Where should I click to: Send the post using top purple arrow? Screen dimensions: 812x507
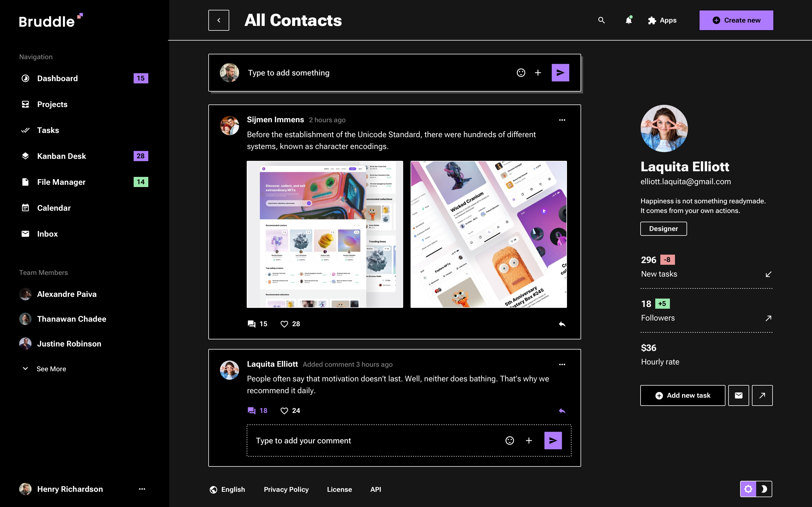point(560,73)
